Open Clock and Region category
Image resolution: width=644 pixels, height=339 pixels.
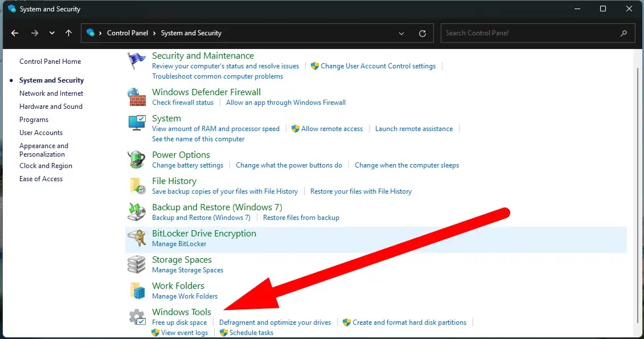point(46,166)
